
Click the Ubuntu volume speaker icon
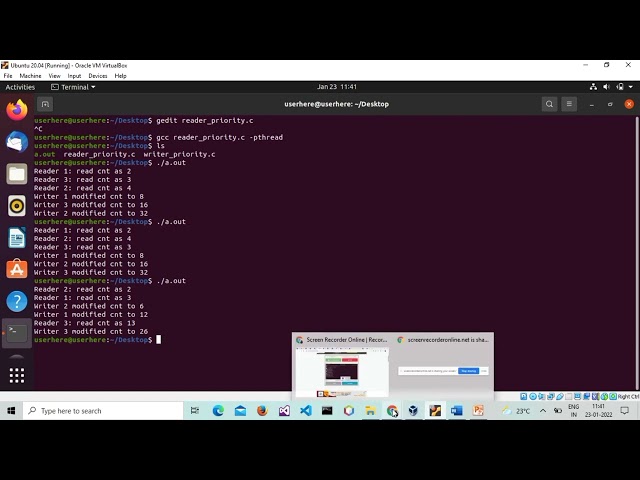tap(606, 87)
